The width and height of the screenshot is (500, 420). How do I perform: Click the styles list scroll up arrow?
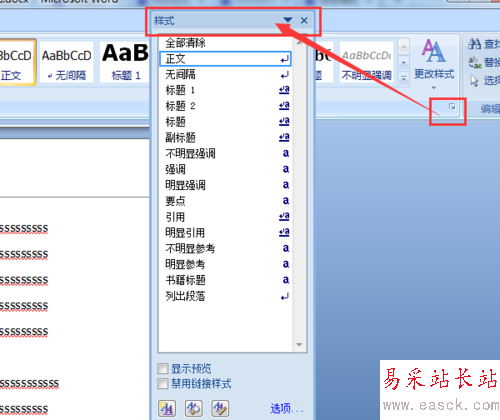tap(299, 42)
